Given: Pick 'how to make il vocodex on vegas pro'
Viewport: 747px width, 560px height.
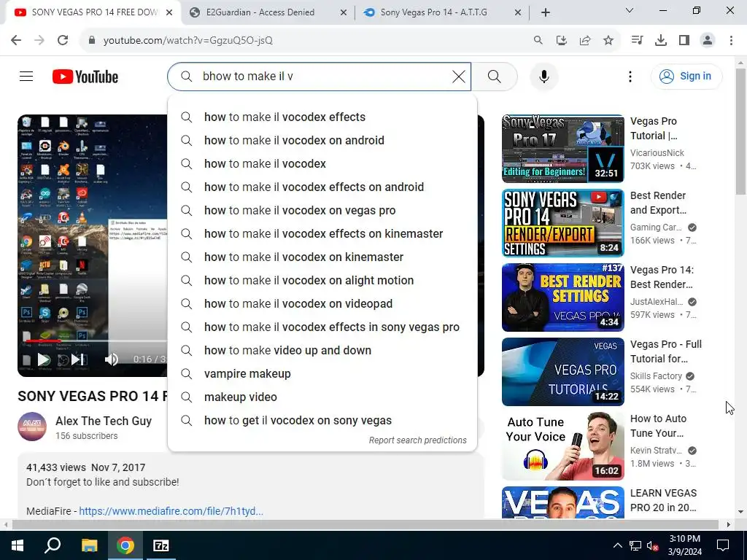Looking at the screenshot, I should click(322, 211).
